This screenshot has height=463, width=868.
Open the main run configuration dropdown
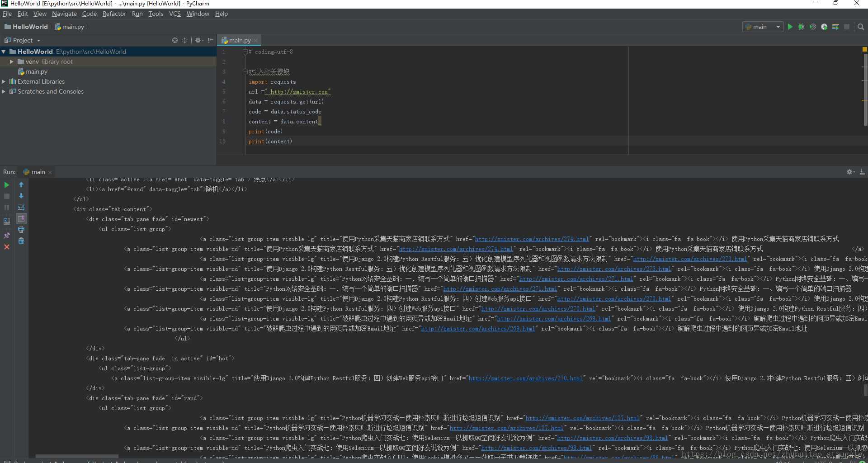(x=763, y=27)
